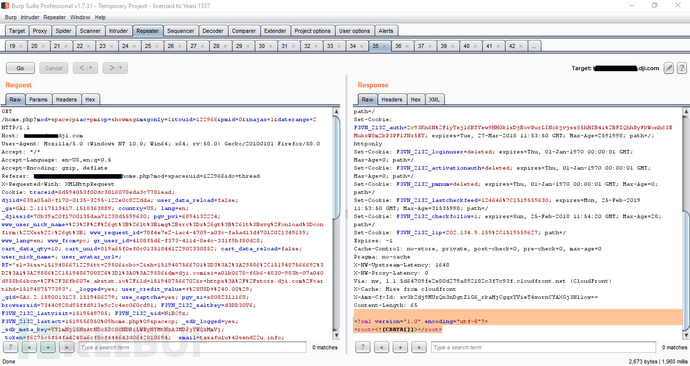Click response pane scrollbar up arrow
The height and width of the screenshot is (366, 690).
tap(686, 111)
